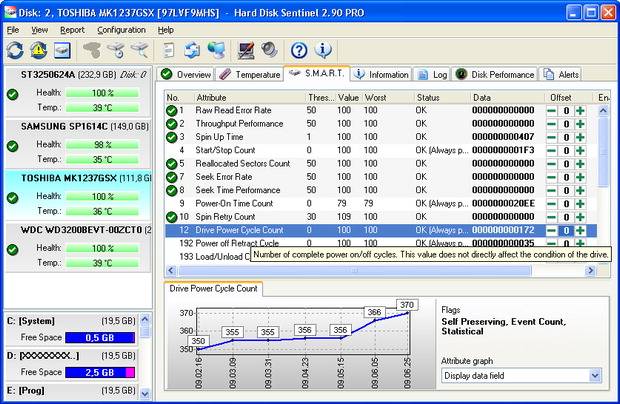
Task: Switch to the Temperature tab
Action: [x=250, y=74]
